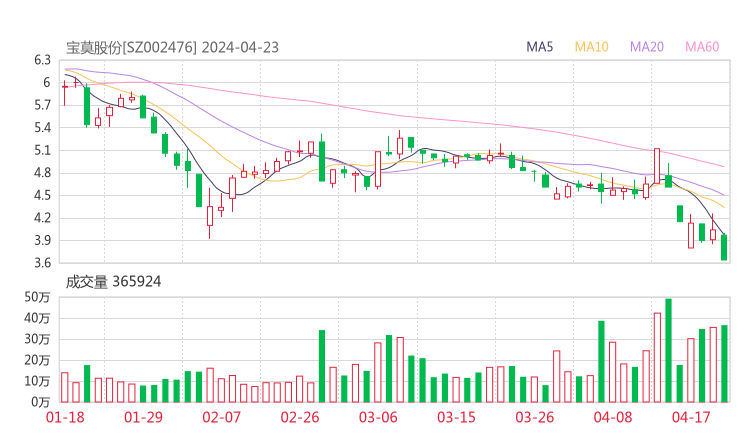Click the 30万 volume axis label
This screenshot has height=440, width=740.
tap(37, 339)
